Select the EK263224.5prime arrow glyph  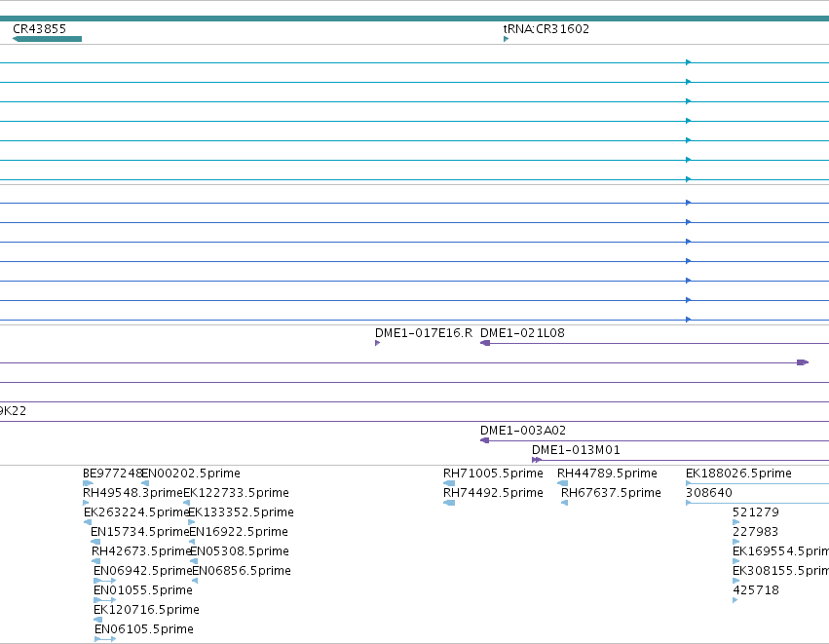(88, 522)
